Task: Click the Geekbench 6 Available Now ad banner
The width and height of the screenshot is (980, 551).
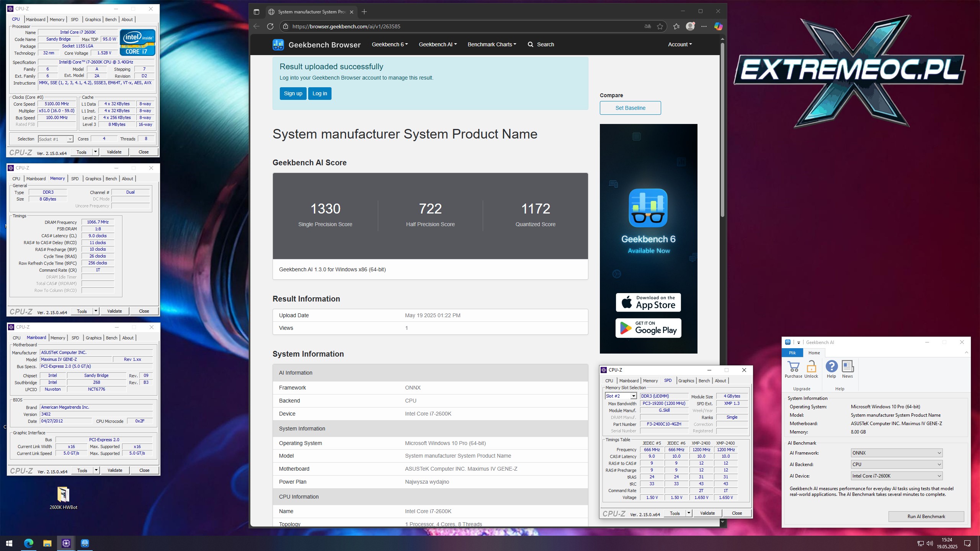Action: pos(648,239)
